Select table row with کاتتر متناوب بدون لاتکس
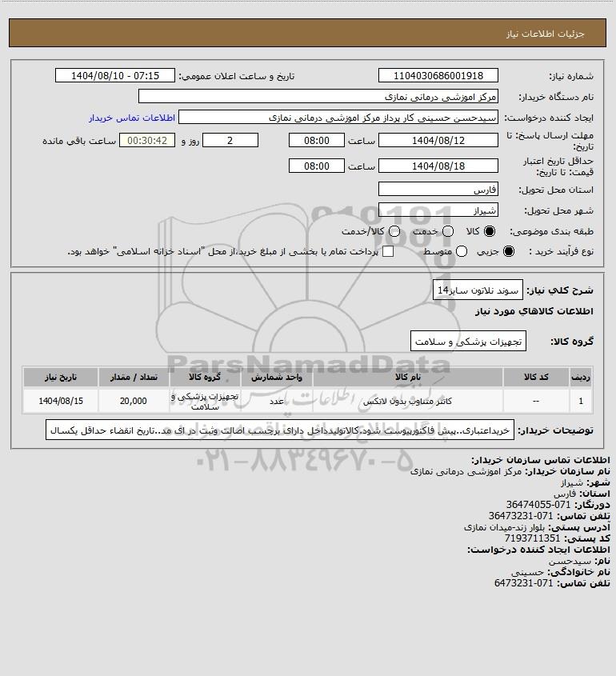Image resolution: width=616 pixels, height=676 pixels. tap(308, 401)
